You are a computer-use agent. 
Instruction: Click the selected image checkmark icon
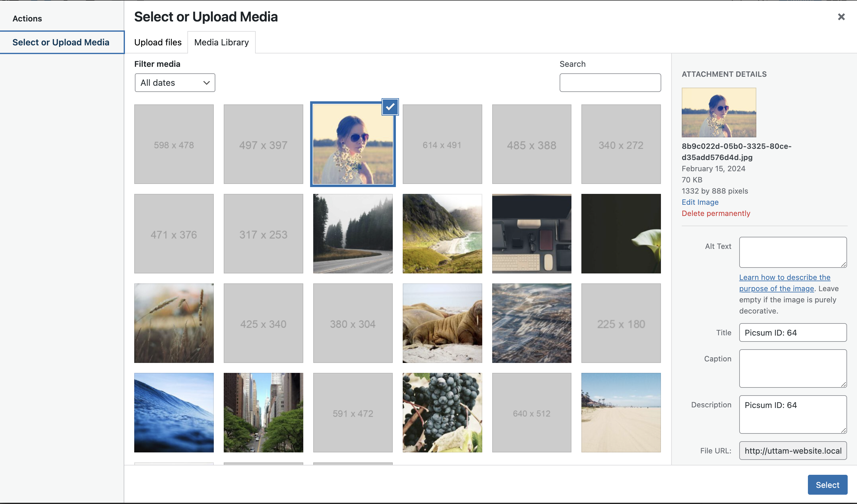(390, 108)
